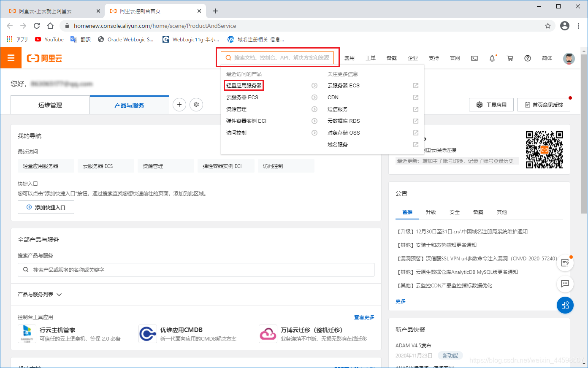Click the 阿里云 logo
Viewport: 588px width, 368px height.
tap(44, 58)
